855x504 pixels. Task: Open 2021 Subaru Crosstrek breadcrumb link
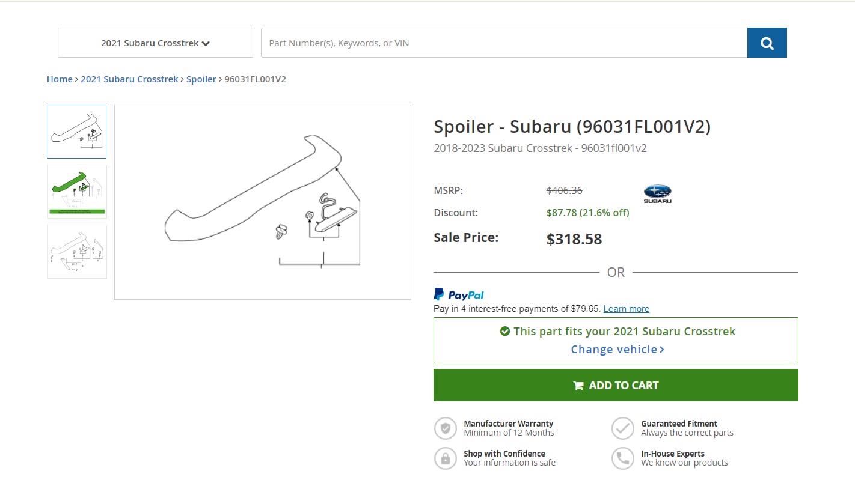pos(129,79)
